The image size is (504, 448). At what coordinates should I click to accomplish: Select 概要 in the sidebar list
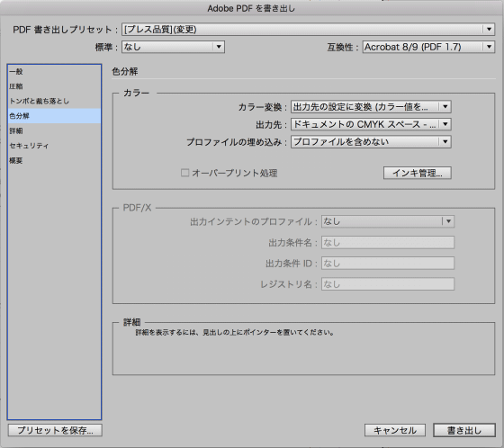54,160
